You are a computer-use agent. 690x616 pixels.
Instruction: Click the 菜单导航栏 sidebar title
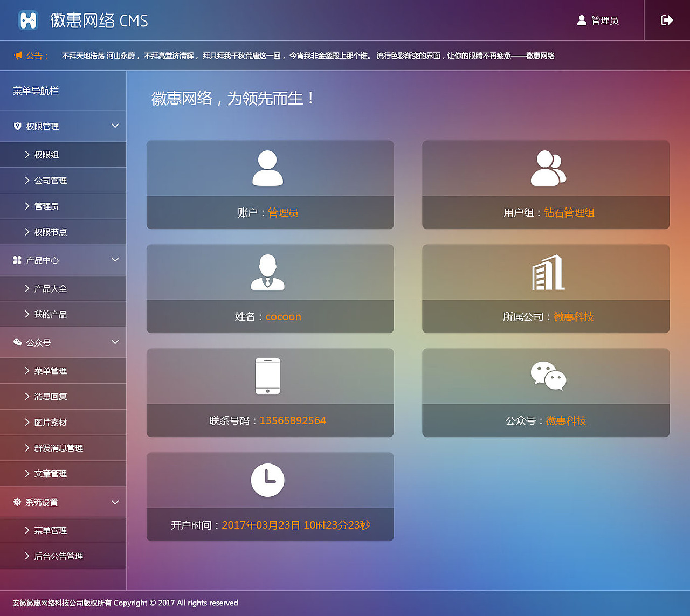tap(36, 91)
